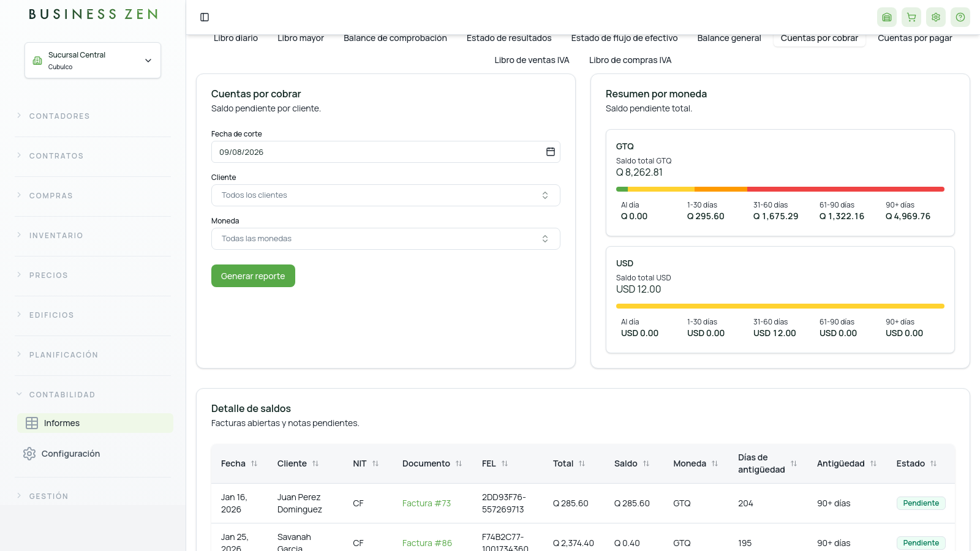
Task: Switch to the Libro de ventas IVA tab
Action: click(532, 60)
